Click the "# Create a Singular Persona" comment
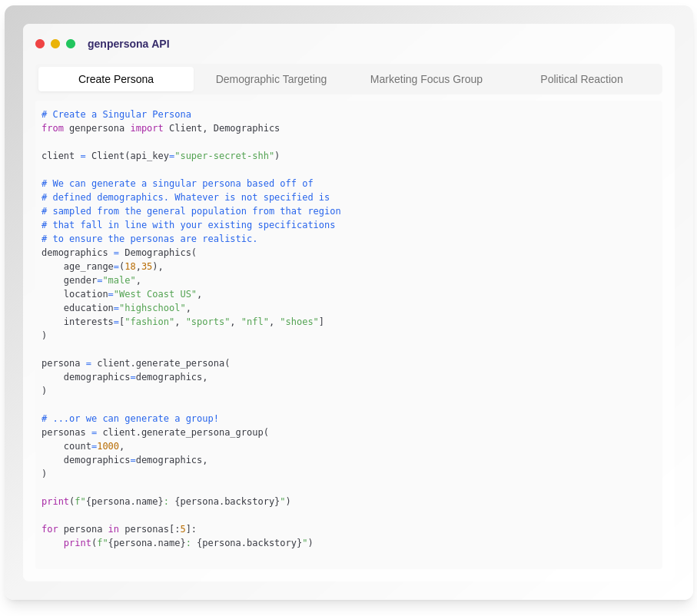697x616 pixels. pos(116,114)
